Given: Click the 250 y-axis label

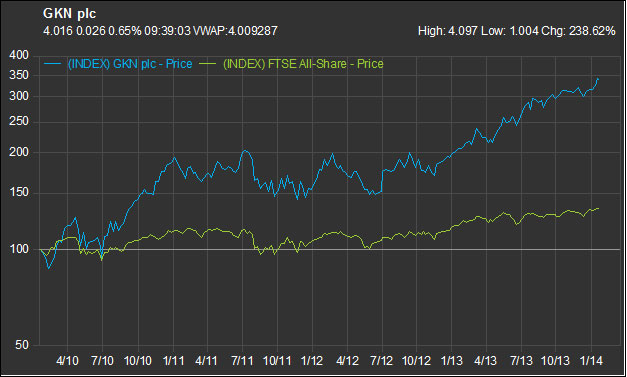Looking at the screenshot, I should 19,121.
